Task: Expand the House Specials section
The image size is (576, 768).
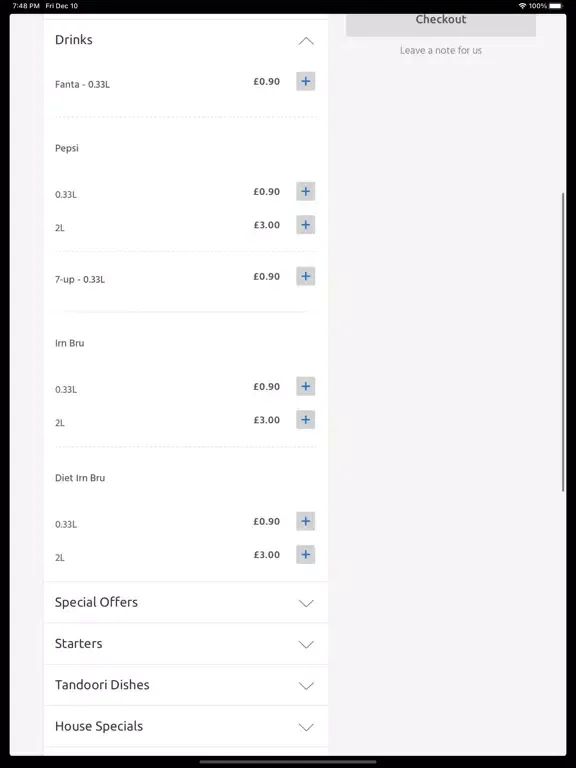Action: (x=186, y=726)
